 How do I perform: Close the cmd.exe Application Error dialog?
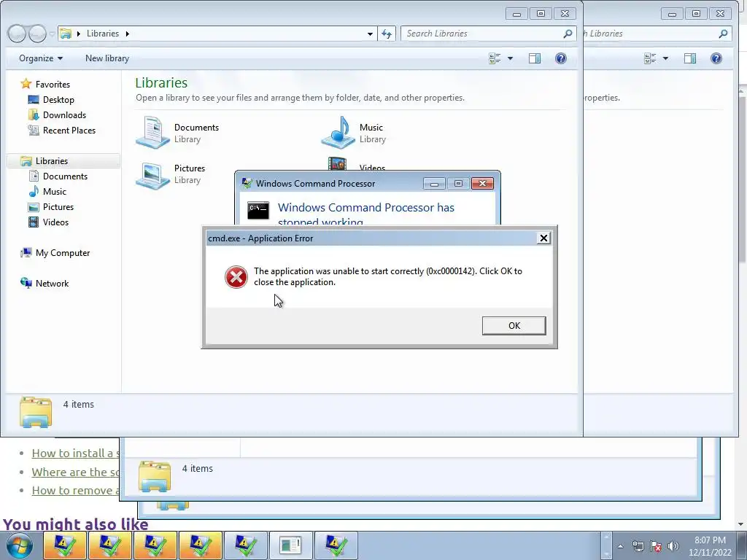543,238
